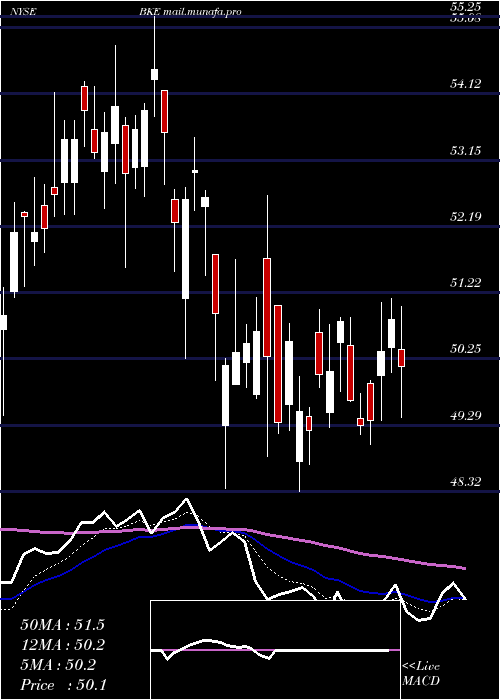Click the pink 50MA line end point
This screenshot has width=500, height=700.
[x=465, y=568]
